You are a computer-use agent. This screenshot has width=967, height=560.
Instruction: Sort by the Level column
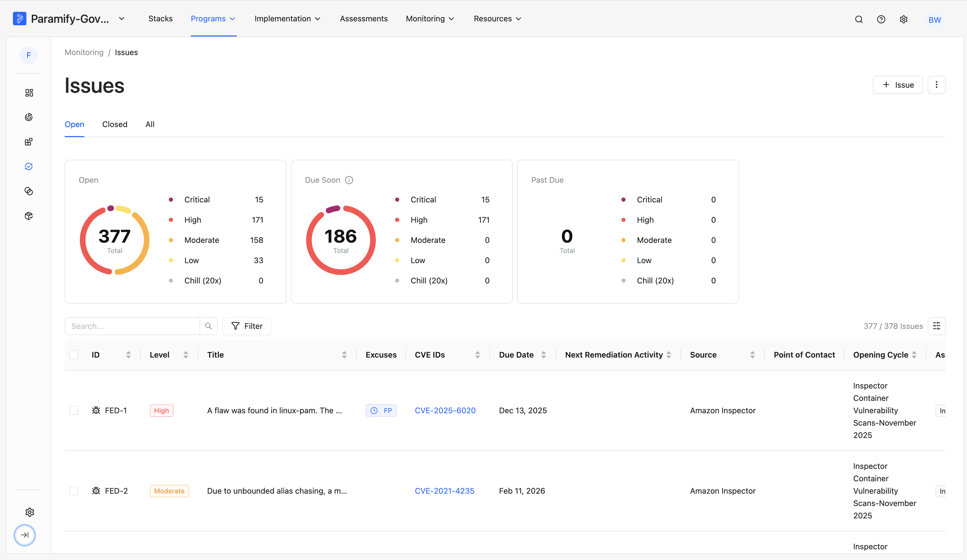[186, 355]
